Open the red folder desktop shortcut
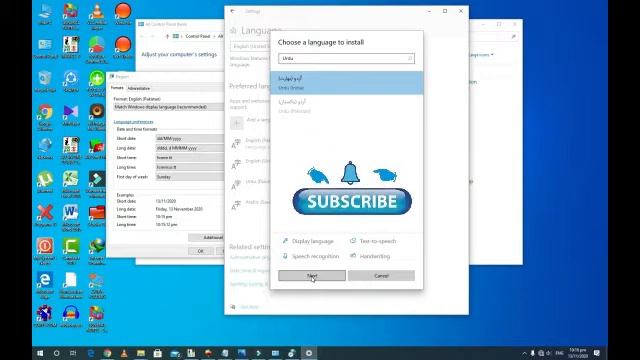 tap(97, 216)
